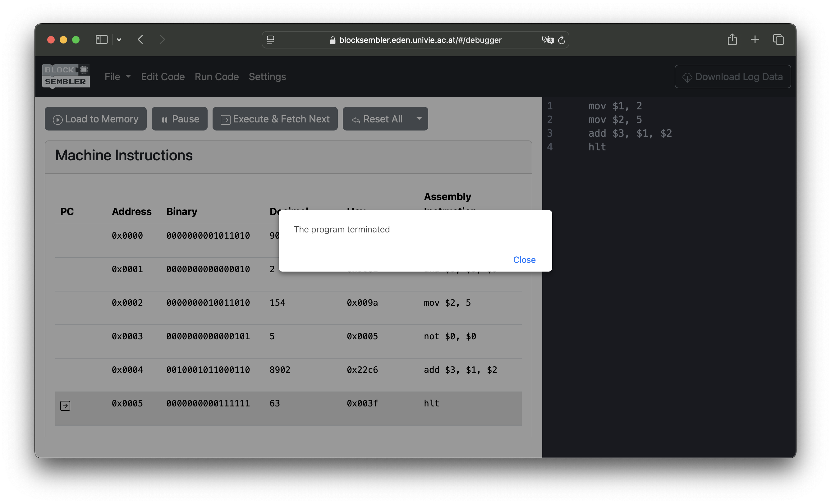Click Execute & Fetch Next

click(275, 119)
